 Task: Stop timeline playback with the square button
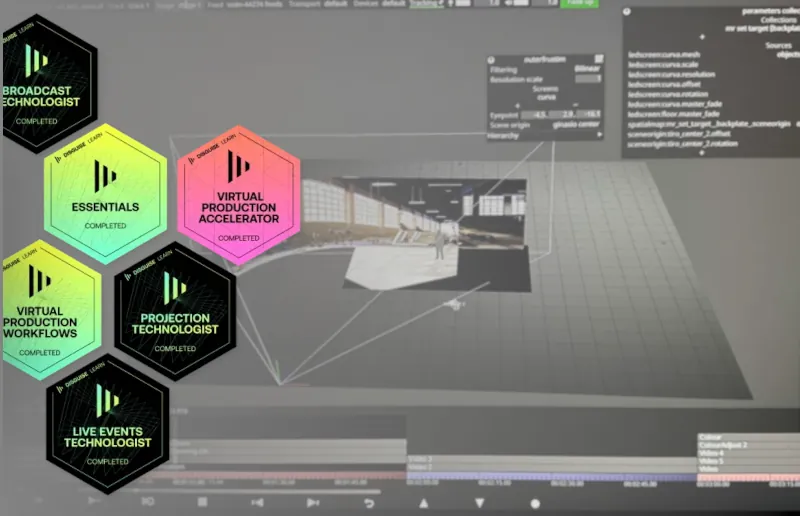tap(203, 502)
